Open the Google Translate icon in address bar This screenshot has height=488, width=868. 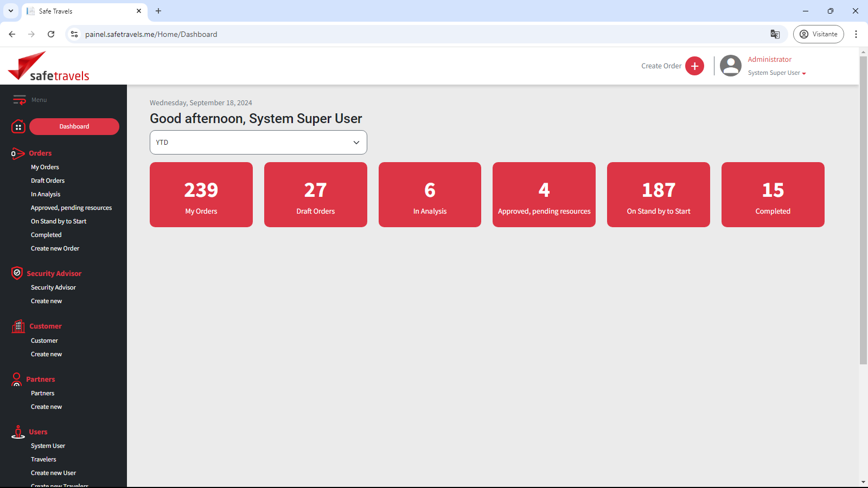[x=775, y=34]
